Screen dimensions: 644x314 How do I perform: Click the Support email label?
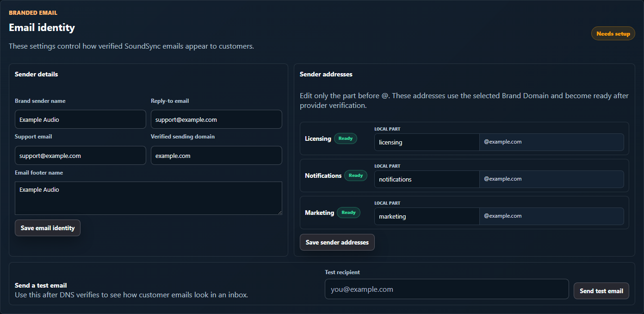tap(33, 137)
